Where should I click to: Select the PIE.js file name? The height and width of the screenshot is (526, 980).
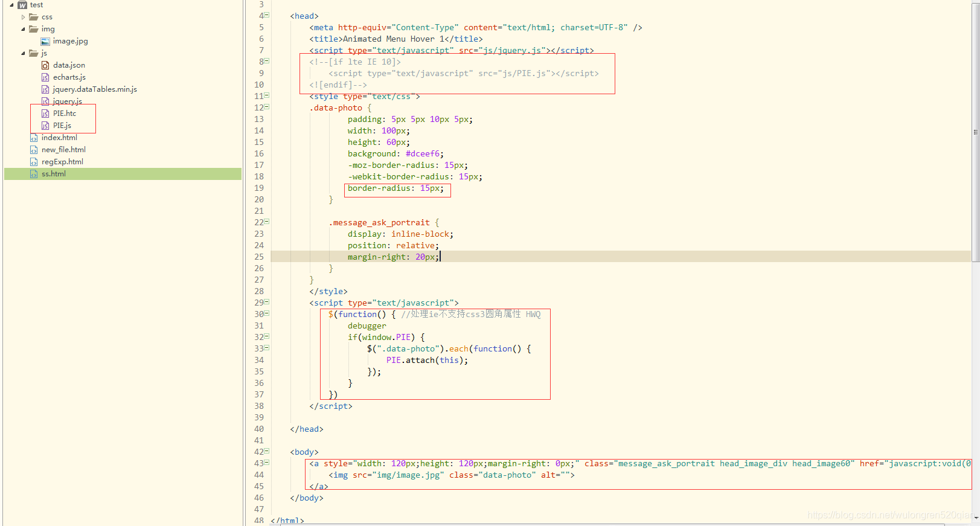point(62,126)
